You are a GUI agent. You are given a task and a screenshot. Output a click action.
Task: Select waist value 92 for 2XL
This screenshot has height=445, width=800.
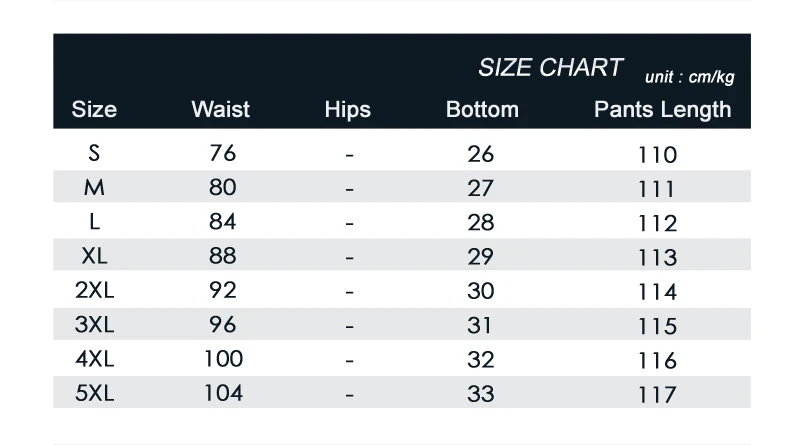tap(223, 290)
